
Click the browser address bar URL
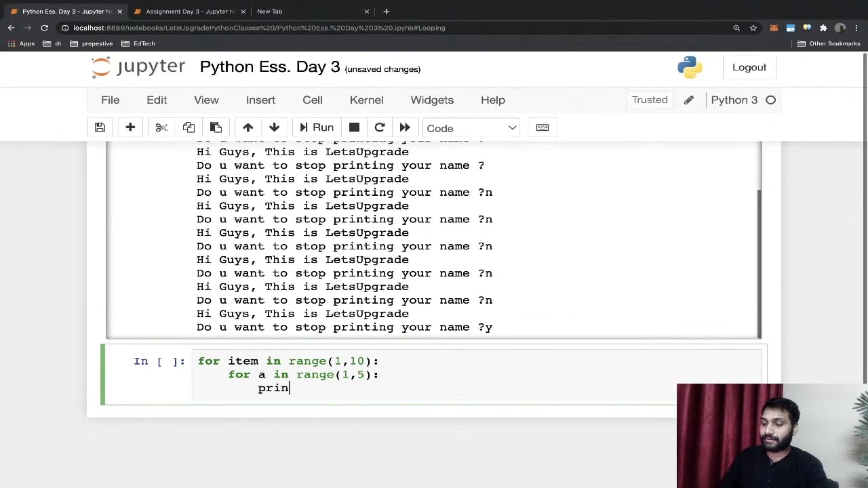coord(259,28)
